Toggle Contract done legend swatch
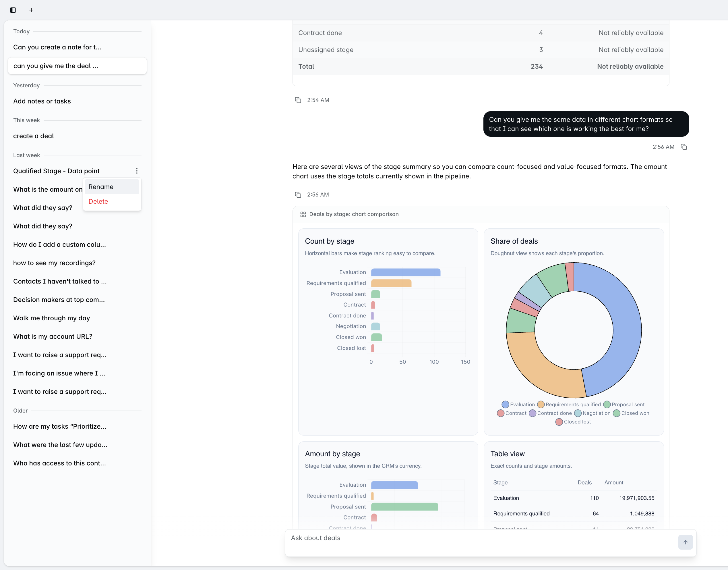Image resolution: width=728 pixels, height=570 pixels. [x=532, y=413]
